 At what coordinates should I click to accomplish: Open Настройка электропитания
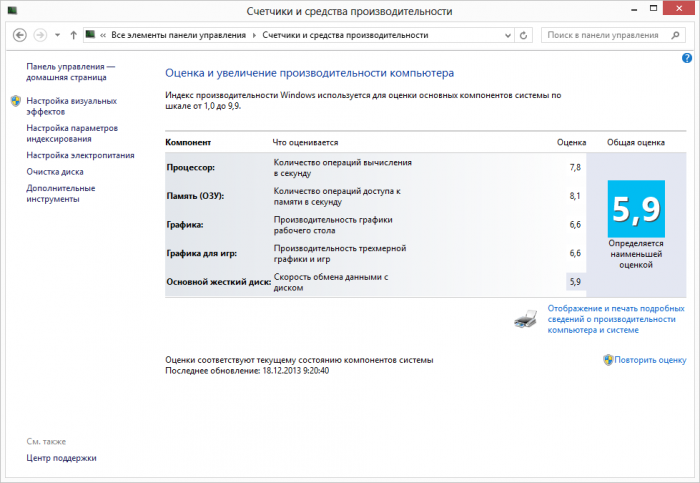tap(80, 155)
